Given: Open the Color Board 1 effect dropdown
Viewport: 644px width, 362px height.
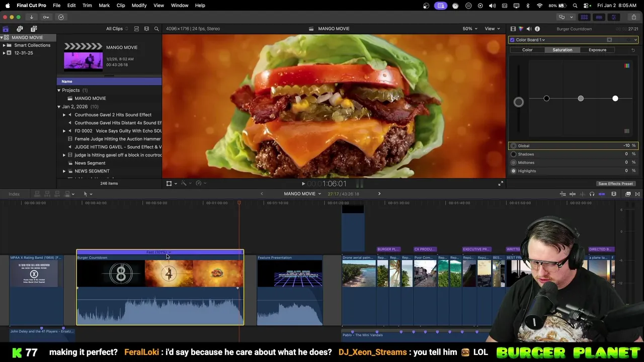Looking at the screenshot, I should pos(530,40).
